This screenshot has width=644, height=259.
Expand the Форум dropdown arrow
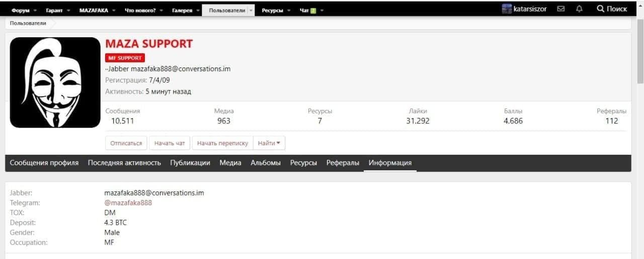coord(34,11)
